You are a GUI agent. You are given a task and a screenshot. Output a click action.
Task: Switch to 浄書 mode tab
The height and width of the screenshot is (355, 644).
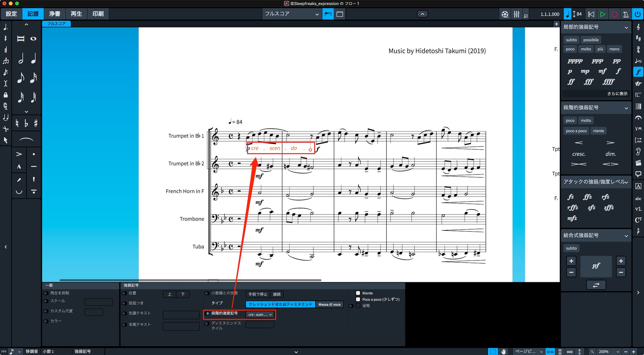pyautogui.click(x=54, y=14)
